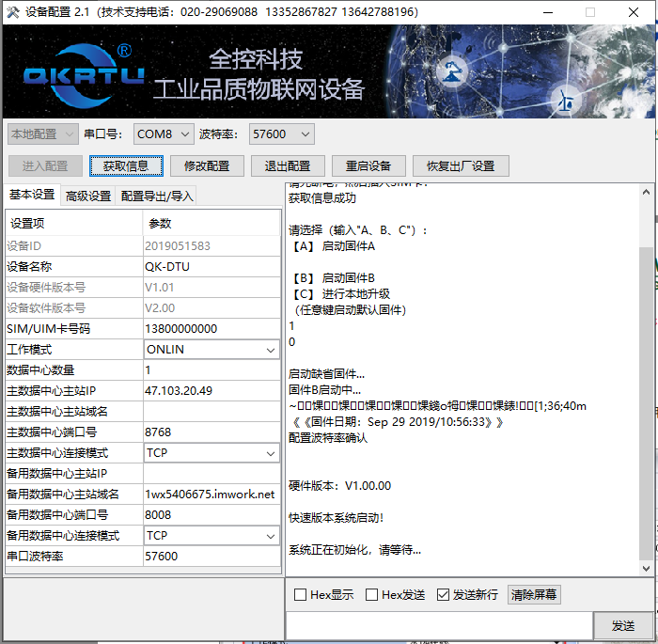Screen dimensions: 658x644
Task: Click the log scrollbar down arrow
Action: pyautogui.click(x=647, y=569)
